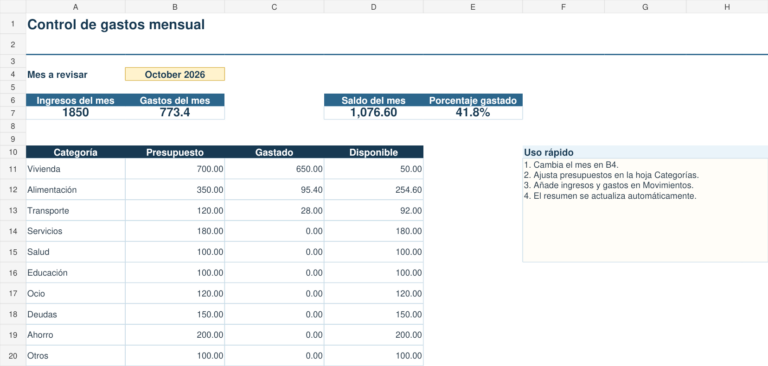Click instruction "1. Cambia el mes en B4."
Image resolution: width=768 pixels, height=366 pixels.
click(571, 165)
